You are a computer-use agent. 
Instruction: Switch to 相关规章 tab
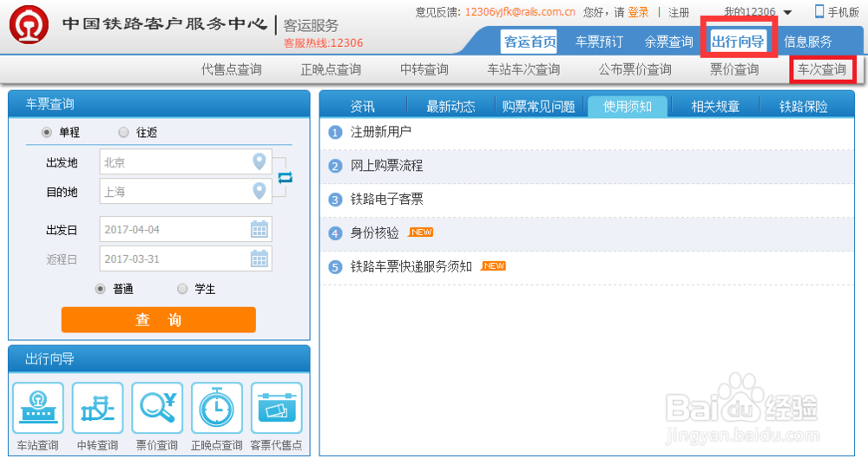coord(715,107)
